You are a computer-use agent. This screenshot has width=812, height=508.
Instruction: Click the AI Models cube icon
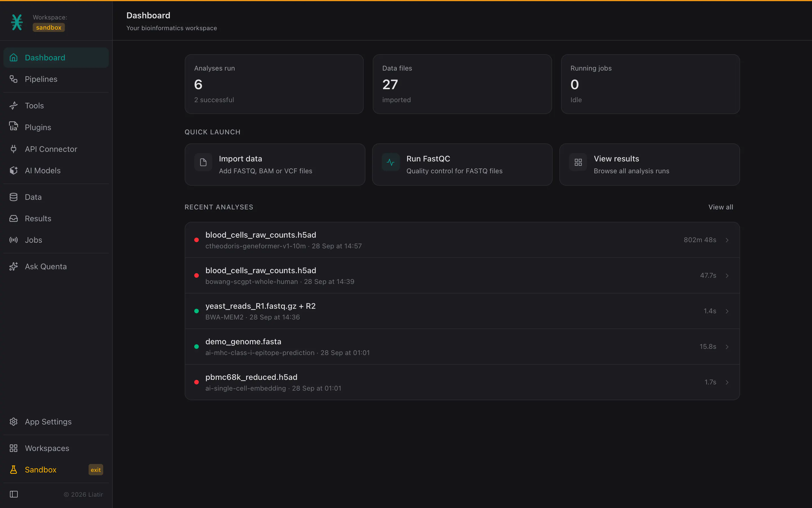[14, 170]
